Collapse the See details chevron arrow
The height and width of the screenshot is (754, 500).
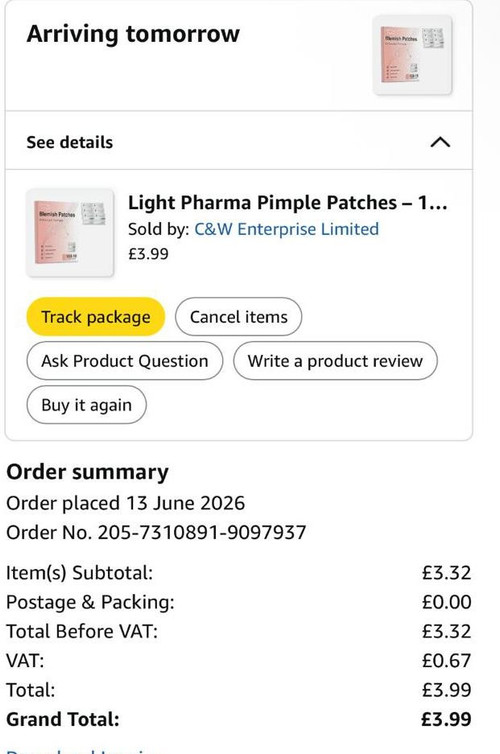click(x=440, y=142)
